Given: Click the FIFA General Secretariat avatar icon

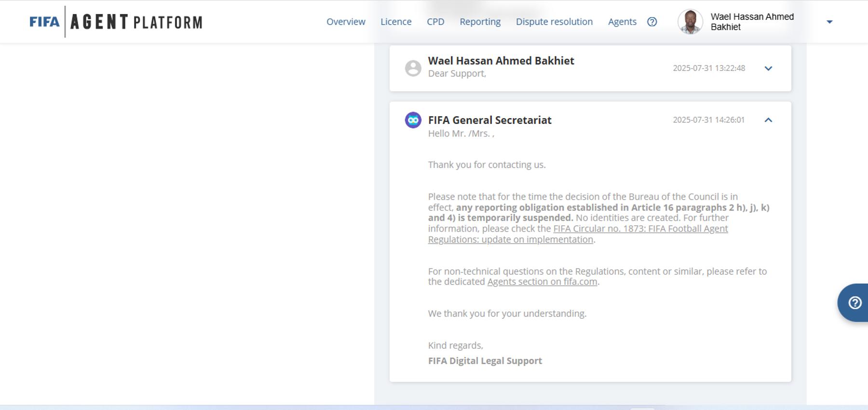Looking at the screenshot, I should point(413,120).
